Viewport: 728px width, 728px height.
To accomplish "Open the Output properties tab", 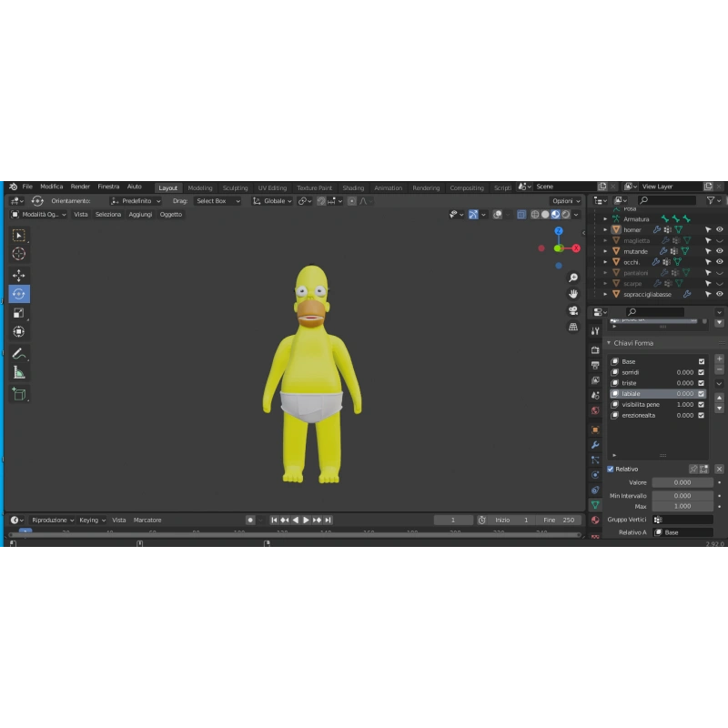I will pos(595,365).
